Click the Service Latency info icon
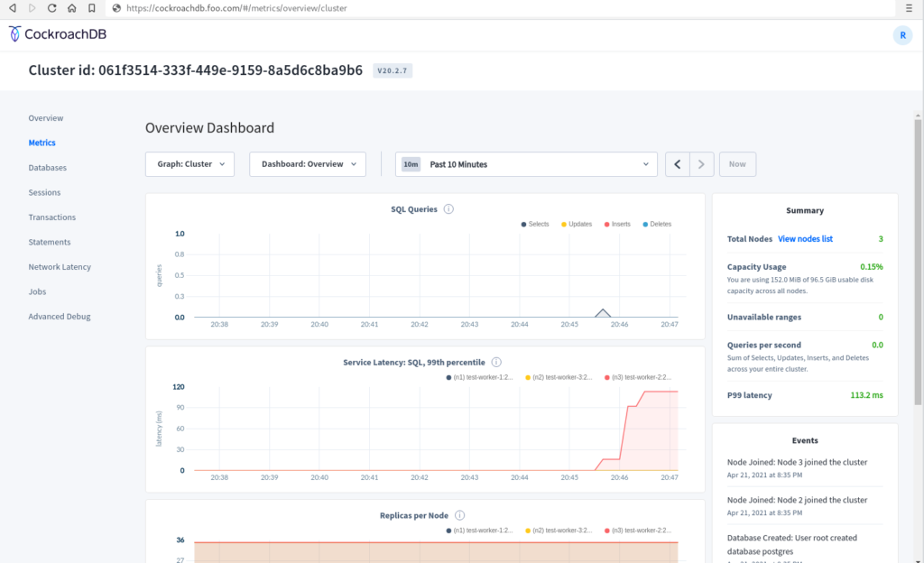This screenshot has height=563, width=924. (x=496, y=362)
